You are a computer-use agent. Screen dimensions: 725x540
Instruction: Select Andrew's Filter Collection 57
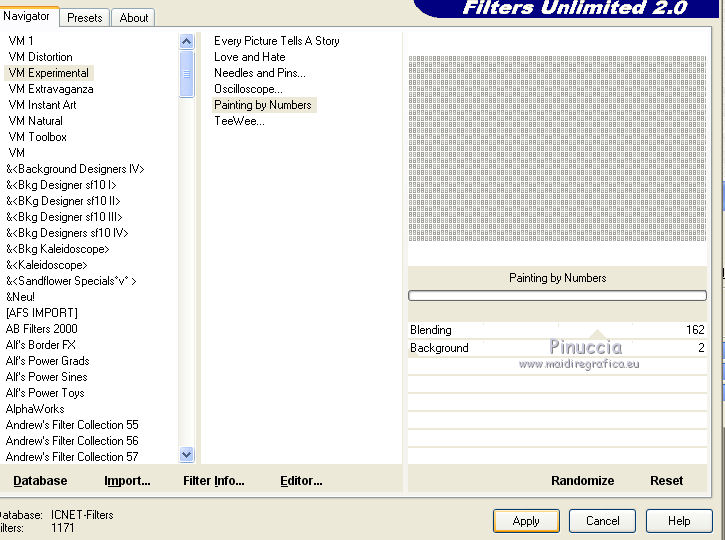pos(72,457)
